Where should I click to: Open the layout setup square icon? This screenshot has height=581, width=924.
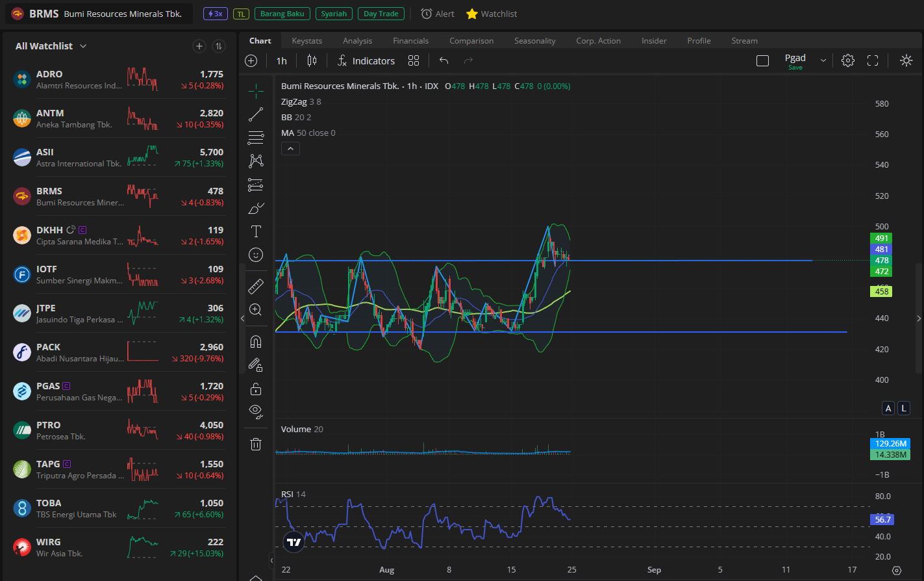coord(763,60)
